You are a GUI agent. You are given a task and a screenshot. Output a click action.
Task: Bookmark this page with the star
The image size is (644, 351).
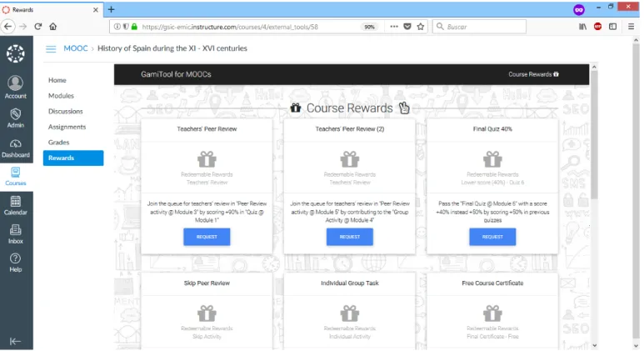tap(421, 27)
